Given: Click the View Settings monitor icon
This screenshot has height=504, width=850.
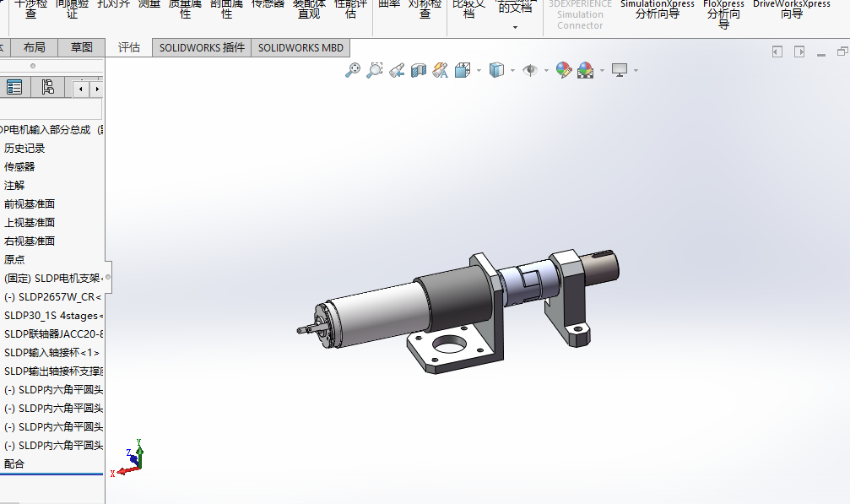Looking at the screenshot, I should point(619,70).
